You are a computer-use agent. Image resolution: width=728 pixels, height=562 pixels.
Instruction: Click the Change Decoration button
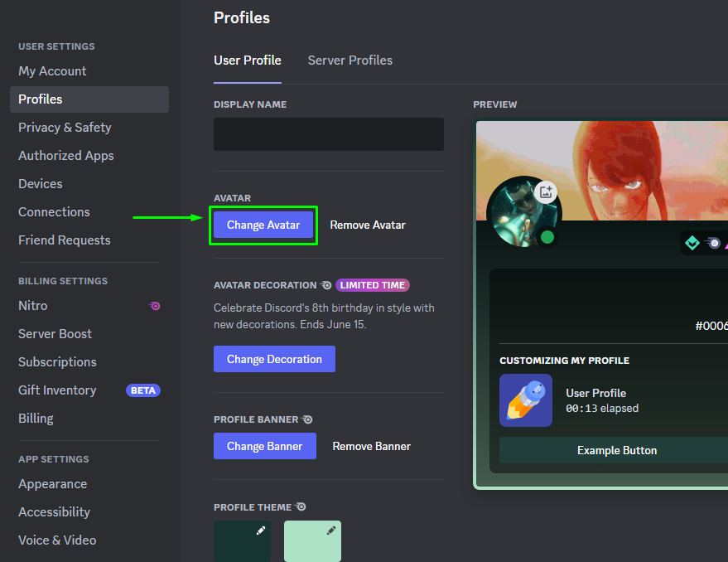(274, 359)
